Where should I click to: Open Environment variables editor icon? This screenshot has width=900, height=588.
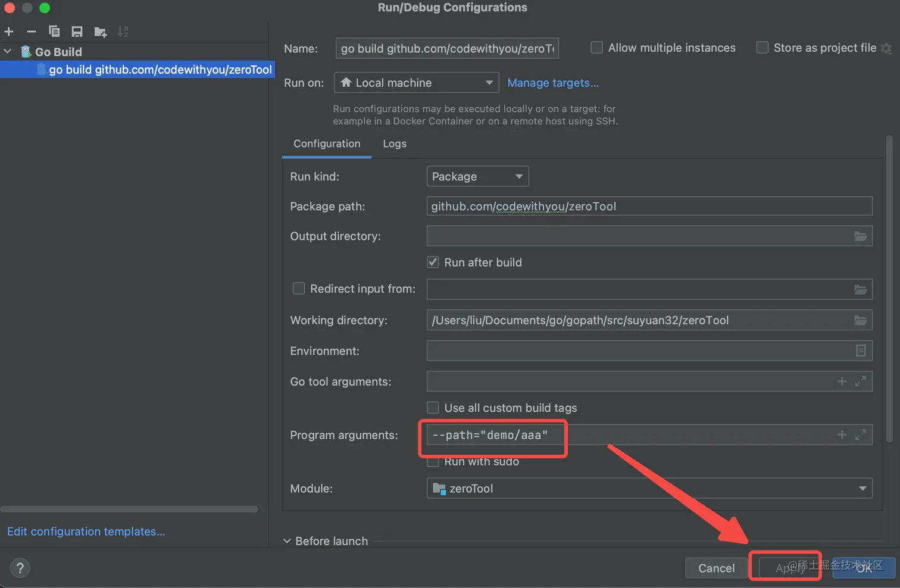[861, 351]
